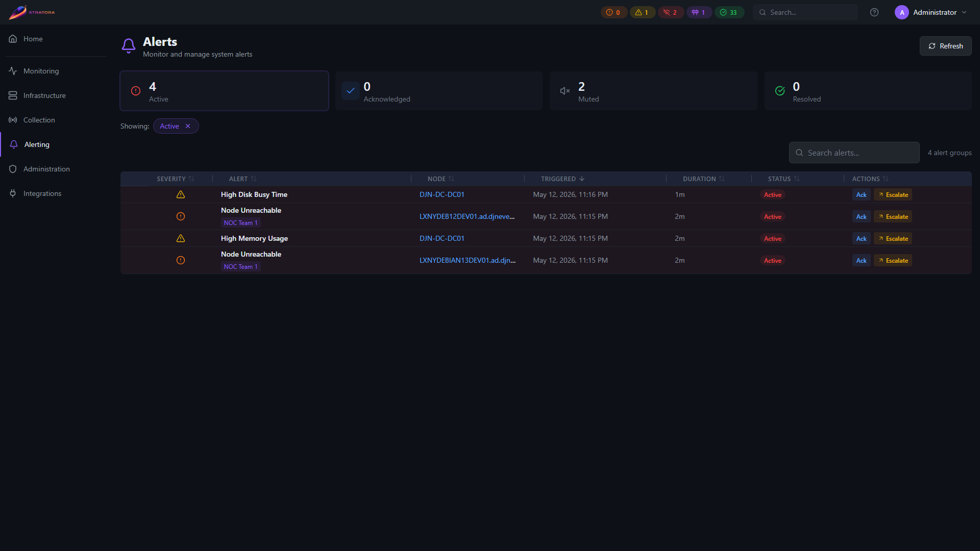The image size is (980, 551).
Task: Remove the Active filter chip
Action: point(188,126)
